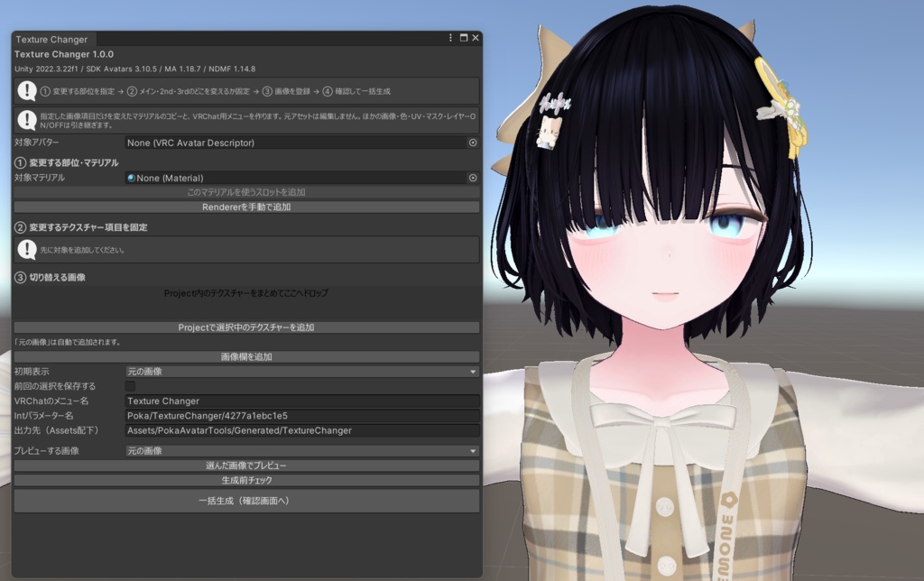Click section heading 変更する部位･マテリアル

(x=74, y=162)
